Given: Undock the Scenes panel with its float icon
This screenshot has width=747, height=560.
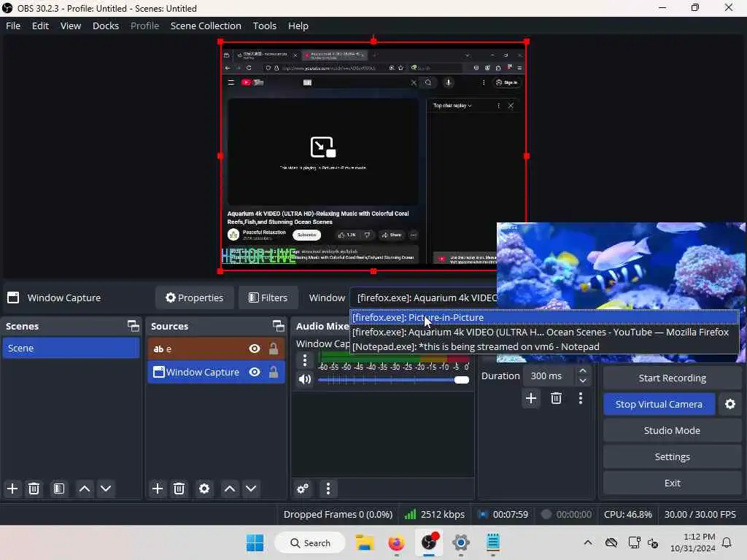Looking at the screenshot, I should [x=133, y=326].
